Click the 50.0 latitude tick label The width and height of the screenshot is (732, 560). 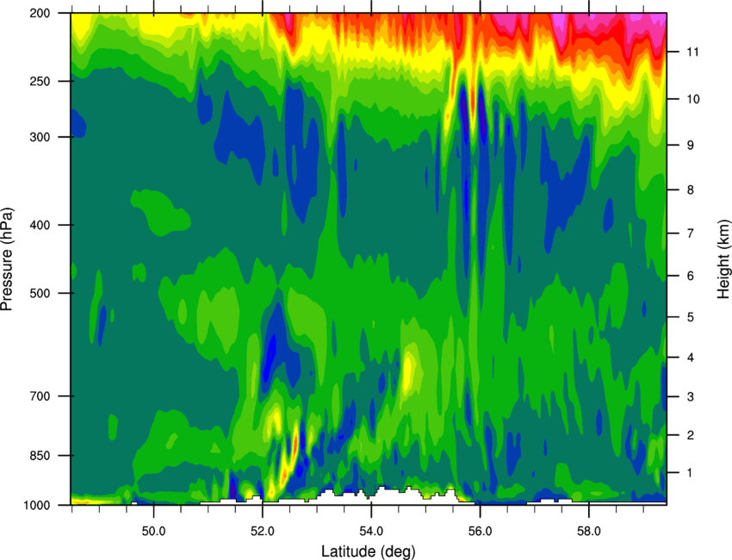click(153, 532)
